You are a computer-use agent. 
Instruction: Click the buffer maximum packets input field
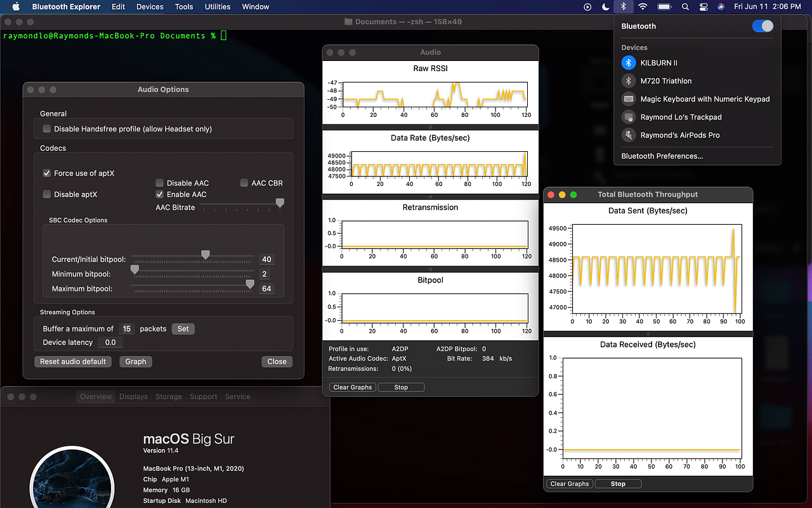[x=126, y=328]
